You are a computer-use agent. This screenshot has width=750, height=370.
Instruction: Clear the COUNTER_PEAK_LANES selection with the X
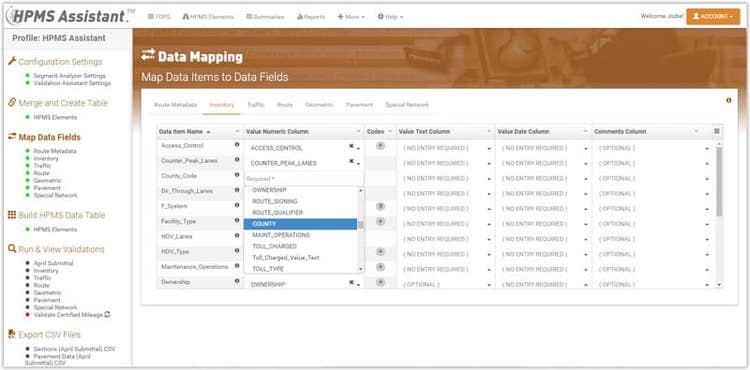pos(351,162)
